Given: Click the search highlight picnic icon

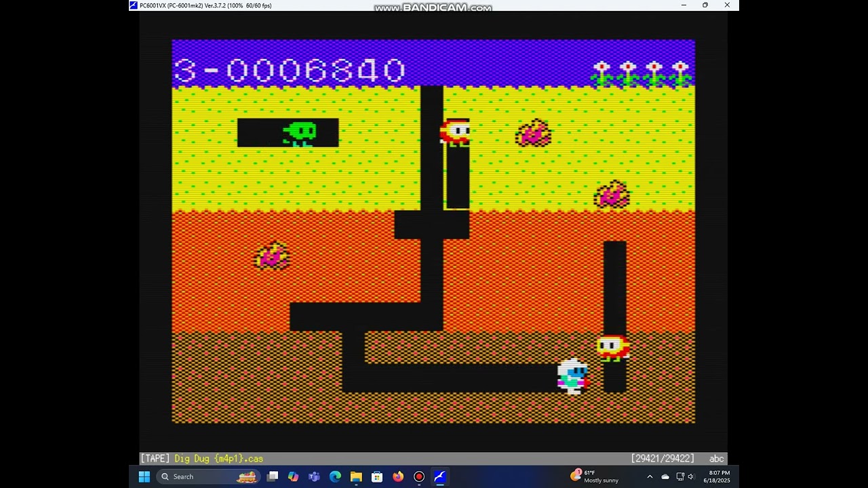Looking at the screenshot, I should 247,476.
